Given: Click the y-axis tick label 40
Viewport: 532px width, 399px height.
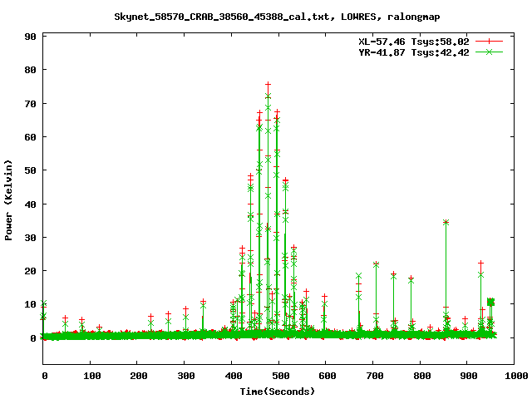Looking at the screenshot, I should click(30, 204).
